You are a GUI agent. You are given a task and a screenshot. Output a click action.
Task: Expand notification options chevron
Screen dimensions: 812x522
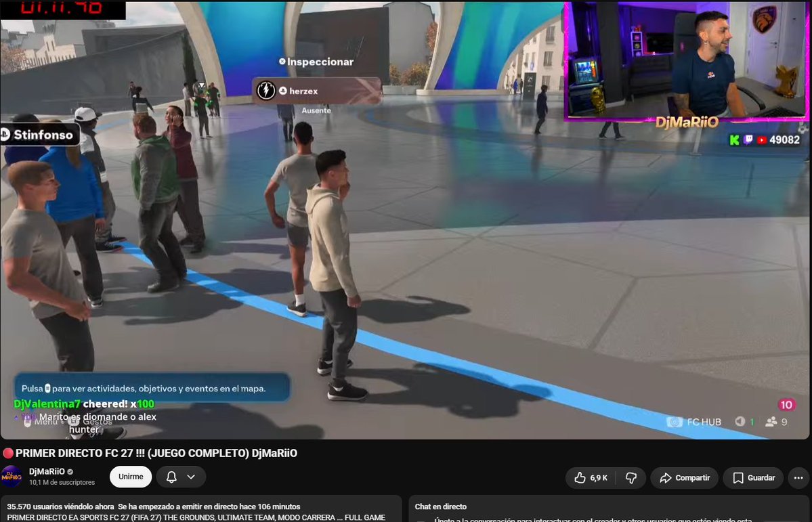[191, 477]
